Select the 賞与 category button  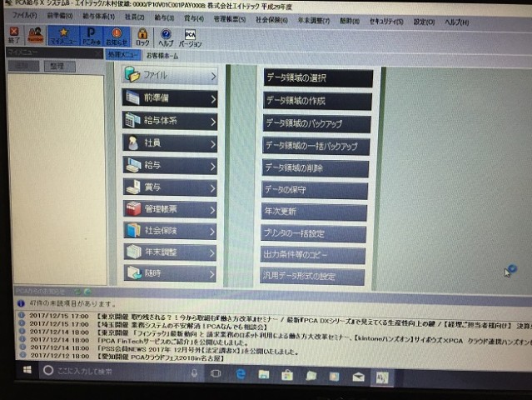click(x=170, y=187)
